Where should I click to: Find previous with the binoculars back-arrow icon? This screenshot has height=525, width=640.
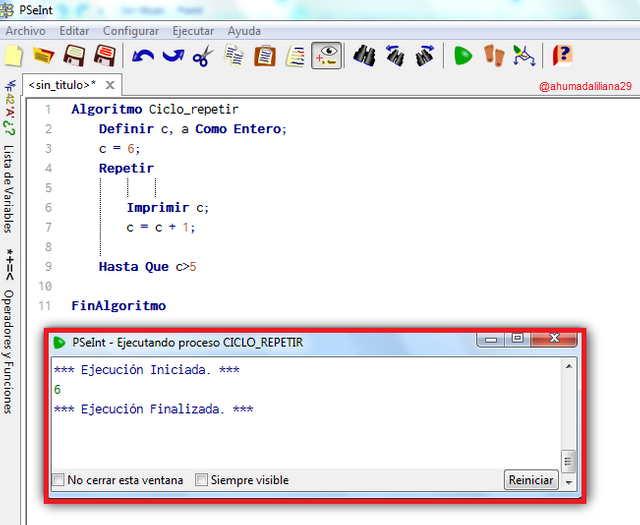(x=395, y=56)
